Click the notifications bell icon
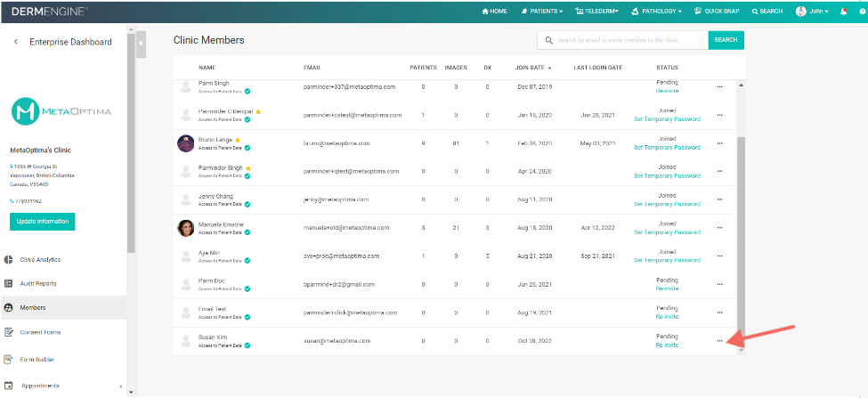 [844, 11]
